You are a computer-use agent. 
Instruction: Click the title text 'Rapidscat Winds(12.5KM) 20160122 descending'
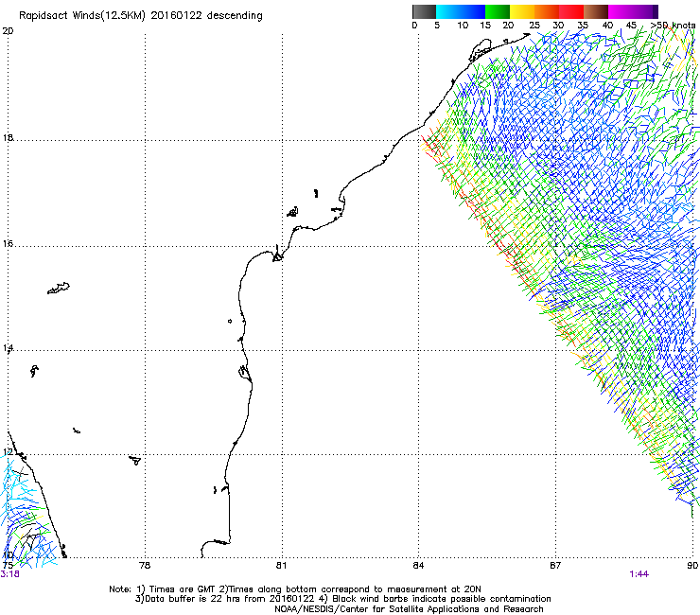(x=141, y=16)
